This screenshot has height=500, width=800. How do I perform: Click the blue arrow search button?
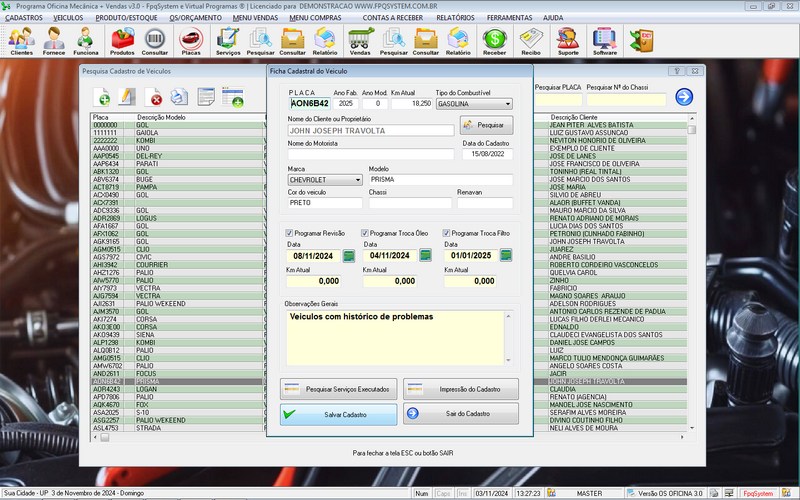click(x=684, y=97)
